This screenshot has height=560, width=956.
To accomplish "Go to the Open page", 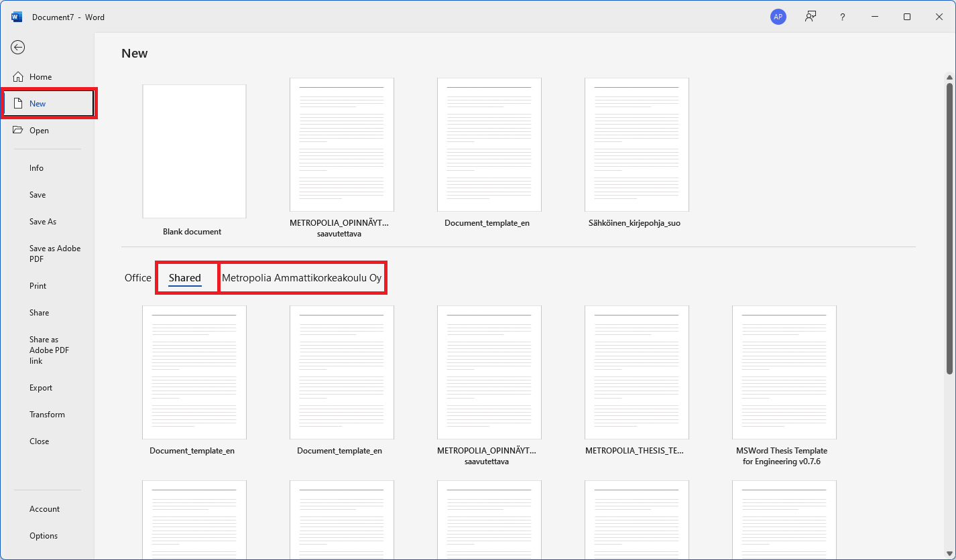I will [x=47, y=131].
